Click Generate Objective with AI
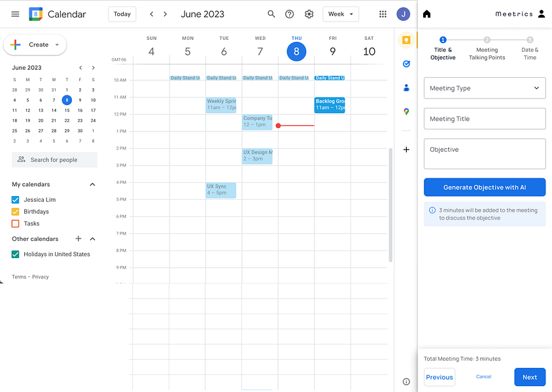Screen dimensions: 552x392 [485, 188]
